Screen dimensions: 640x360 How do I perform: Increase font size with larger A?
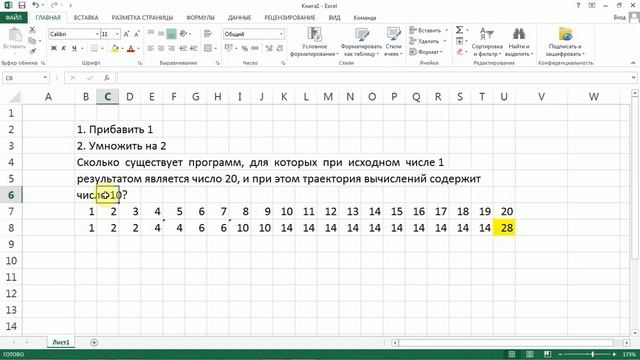tap(126, 34)
